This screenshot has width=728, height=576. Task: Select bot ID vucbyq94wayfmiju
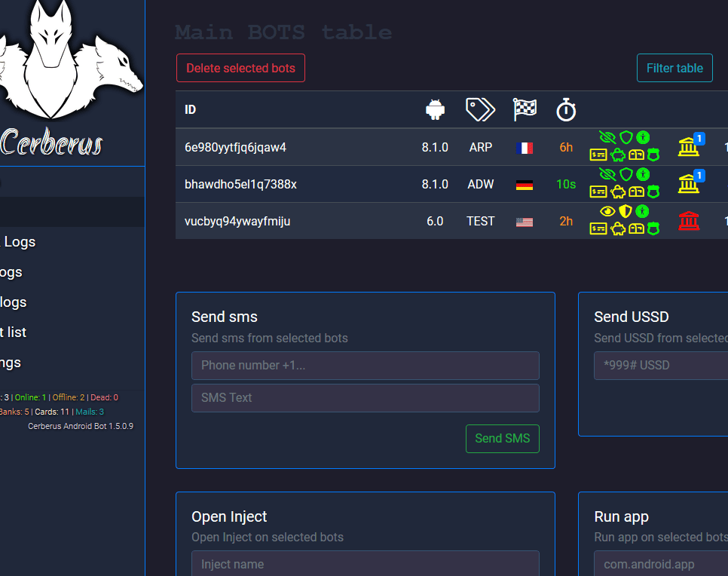(x=237, y=221)
